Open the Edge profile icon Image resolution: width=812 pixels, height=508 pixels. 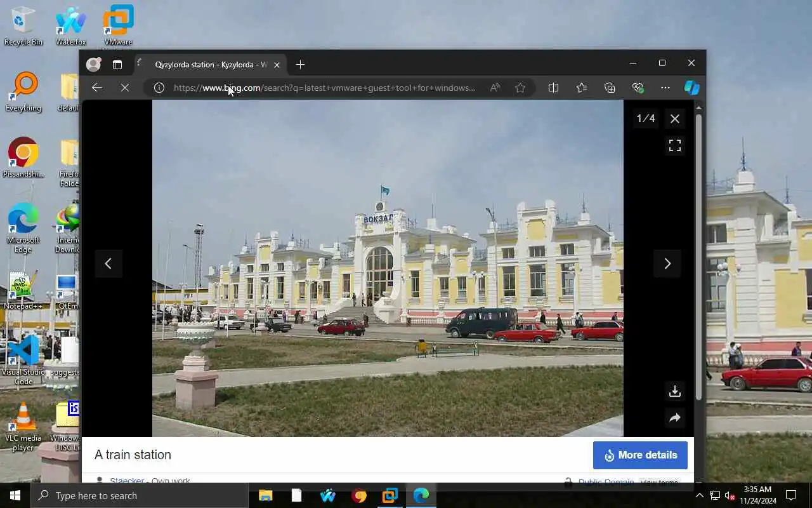93,64
